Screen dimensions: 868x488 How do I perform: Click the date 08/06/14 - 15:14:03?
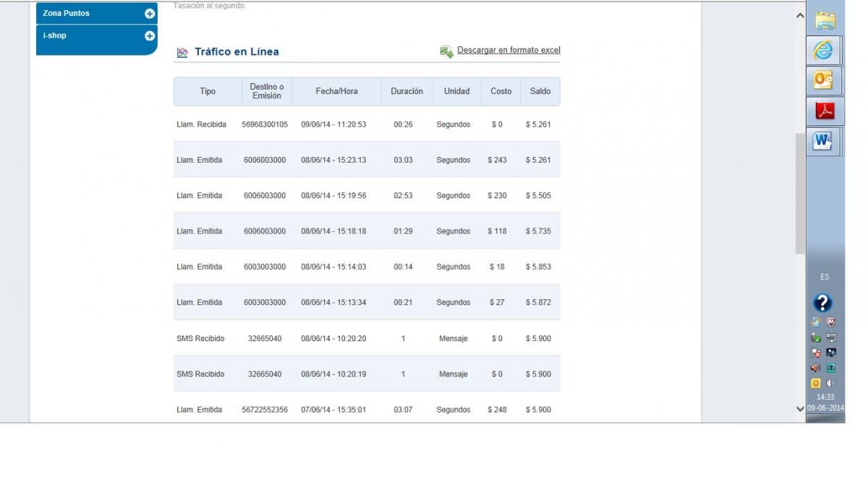pos(333,267)
